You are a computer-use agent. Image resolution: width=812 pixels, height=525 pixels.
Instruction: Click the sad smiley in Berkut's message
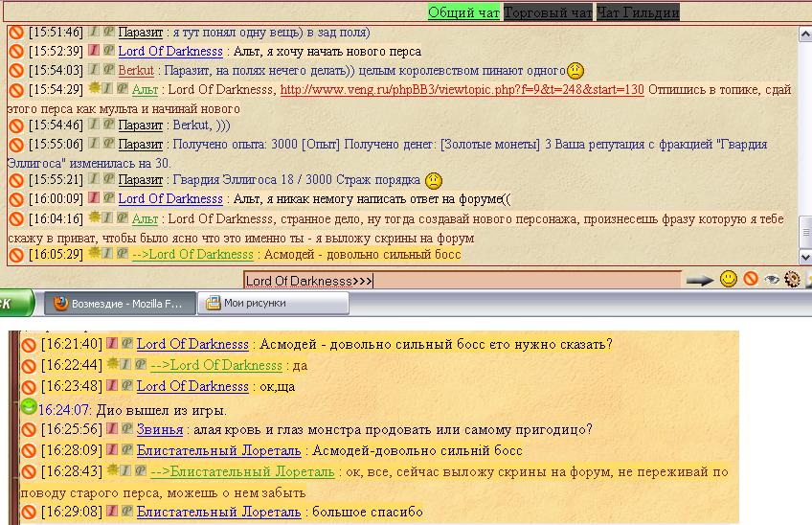[x=575, y=71]
